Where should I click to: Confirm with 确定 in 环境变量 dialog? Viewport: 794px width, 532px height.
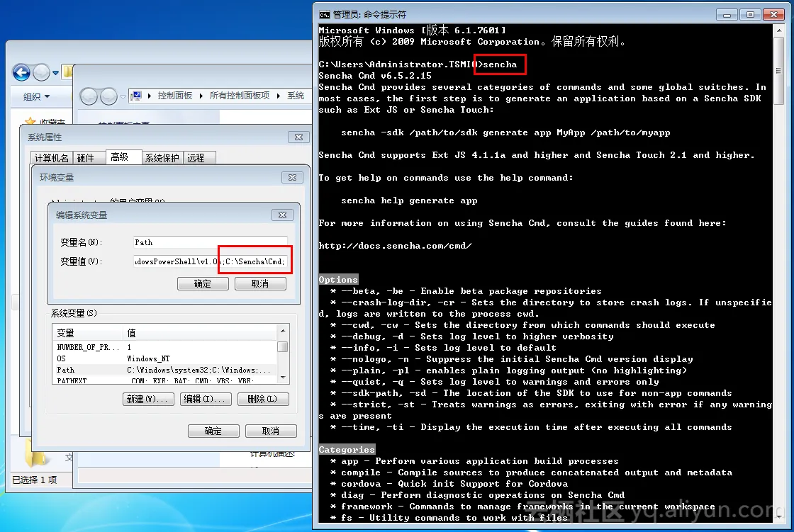tap(213, 431)
